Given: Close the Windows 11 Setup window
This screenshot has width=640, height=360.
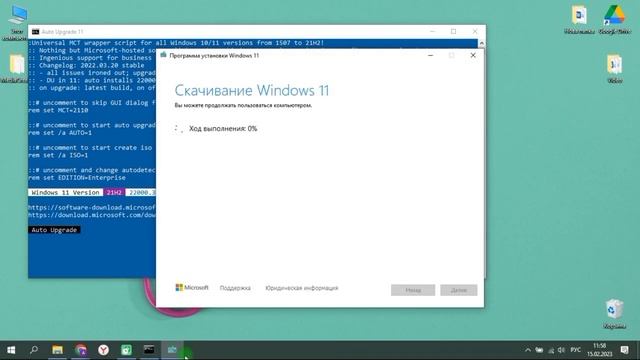Looking at the screenshot, I should click(473, 55).
